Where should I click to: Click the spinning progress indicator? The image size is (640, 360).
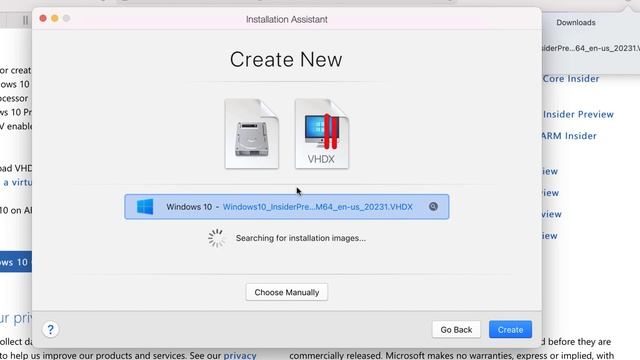pyautogui.click(x=216, y=238)
